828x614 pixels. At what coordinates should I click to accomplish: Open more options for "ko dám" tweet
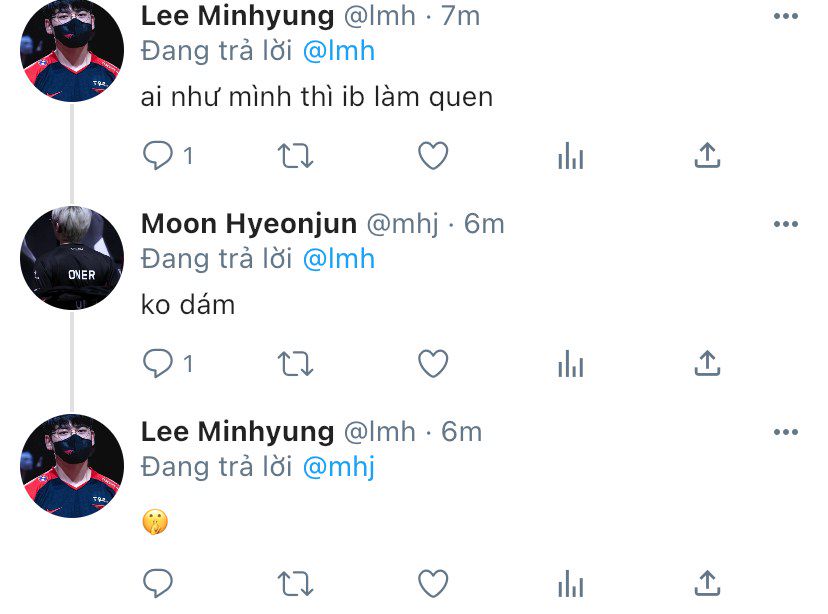click(x=786, y=225)
